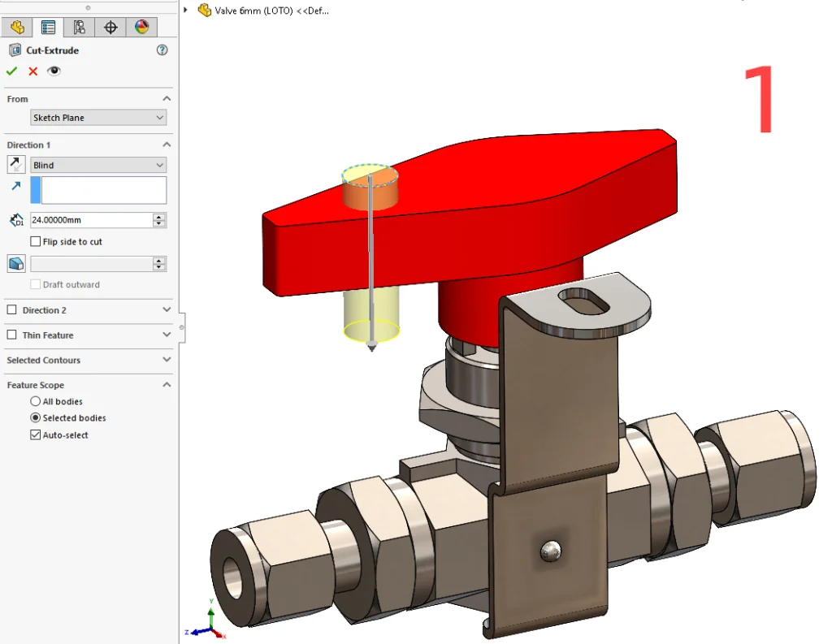Screen dimensions: 832x644
Task: Accept the Cut-Extrude with green checkmark
Action: (11, 71)
